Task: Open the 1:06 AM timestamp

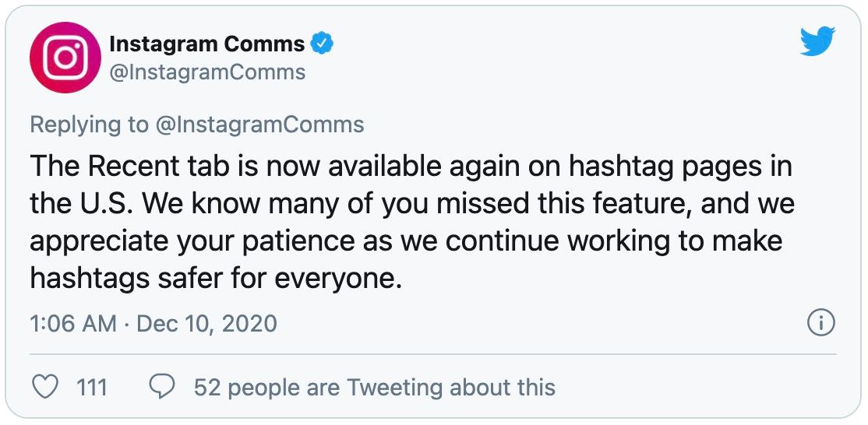Action: 73,323
